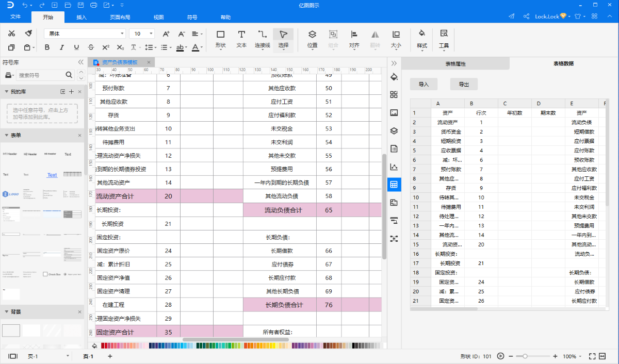
Task: Collapse the 表单 symbol section
Action: click(7, 136)
